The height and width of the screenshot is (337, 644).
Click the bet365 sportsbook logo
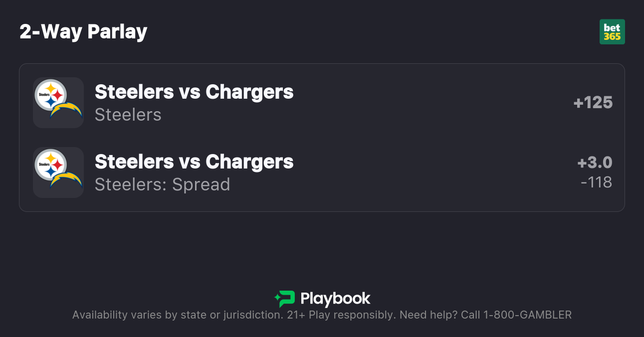[612, 32]
